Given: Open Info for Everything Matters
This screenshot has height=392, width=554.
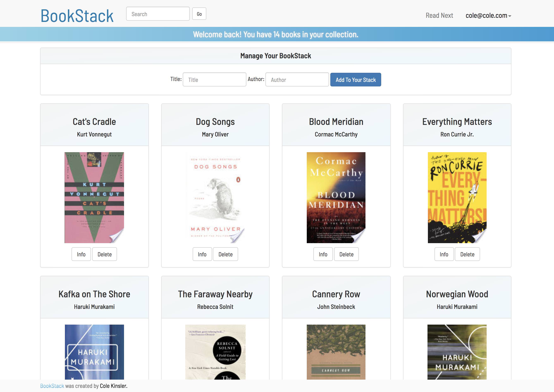Looking at the screenshot, I should (x=444, y=254).
